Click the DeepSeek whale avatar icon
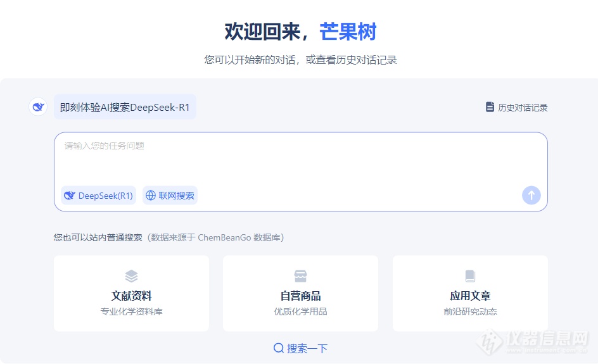Screen dimensions: 598x364 point(39,107)
